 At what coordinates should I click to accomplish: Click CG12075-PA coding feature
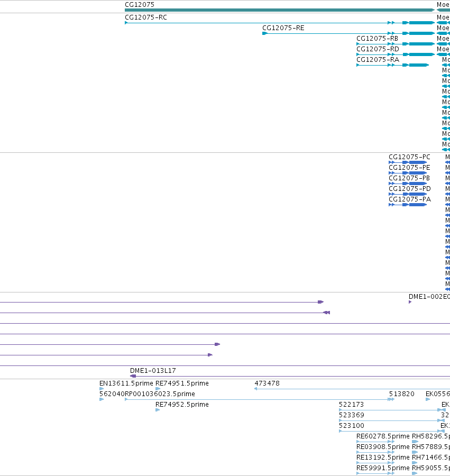click(x=410, y=199)
